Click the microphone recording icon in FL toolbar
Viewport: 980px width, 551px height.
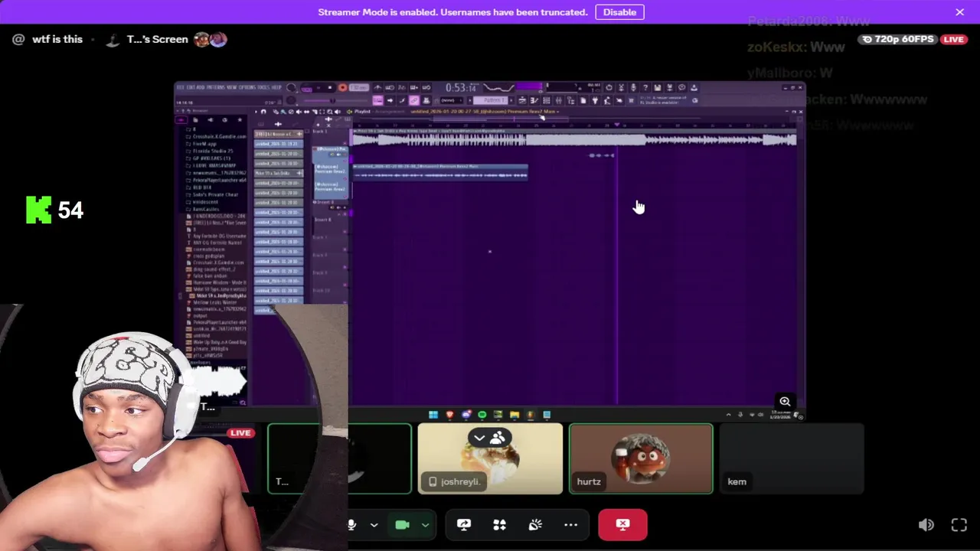point(633,87)
